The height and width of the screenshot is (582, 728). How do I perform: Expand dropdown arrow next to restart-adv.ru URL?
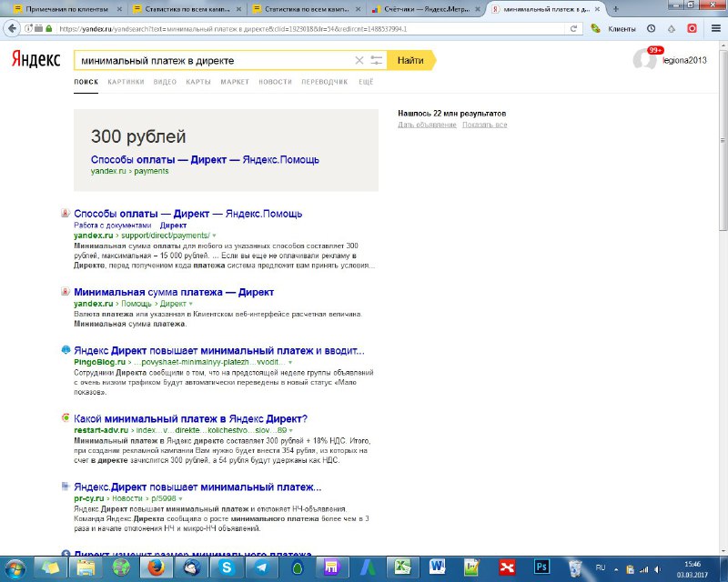(x=290, y=431)
